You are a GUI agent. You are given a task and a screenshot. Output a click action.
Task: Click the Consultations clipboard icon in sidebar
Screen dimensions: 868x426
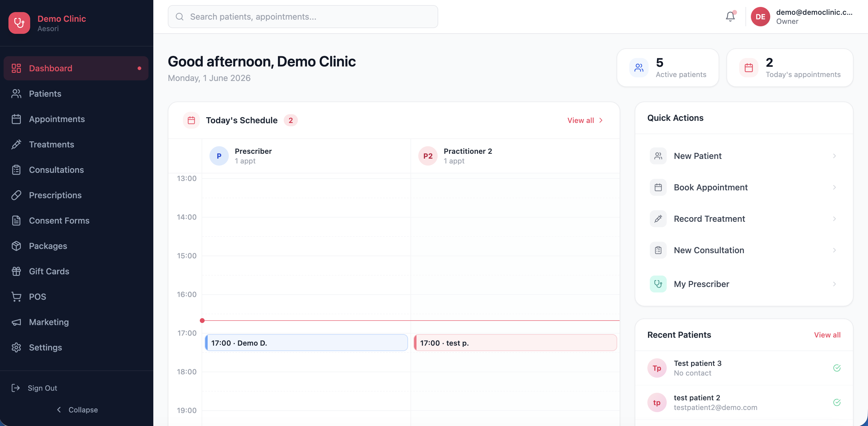click(x=16, y=170)
